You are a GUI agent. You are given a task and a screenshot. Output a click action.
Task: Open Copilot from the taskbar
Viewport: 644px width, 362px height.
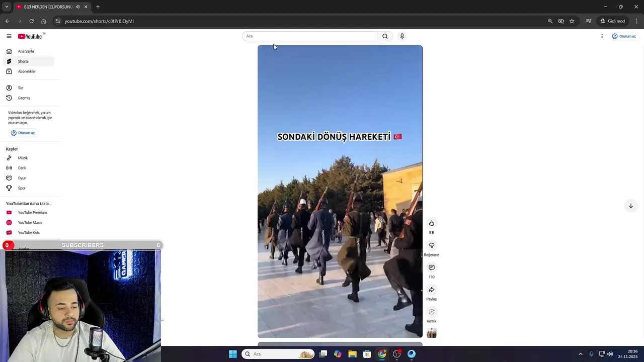tap(338, 354)
